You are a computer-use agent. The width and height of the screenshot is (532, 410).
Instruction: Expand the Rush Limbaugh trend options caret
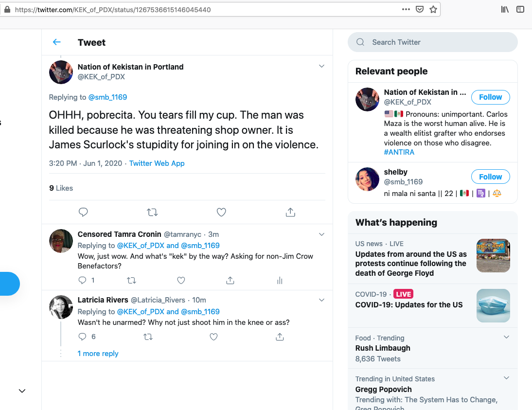pyautogui.click(x=506, y=337)
